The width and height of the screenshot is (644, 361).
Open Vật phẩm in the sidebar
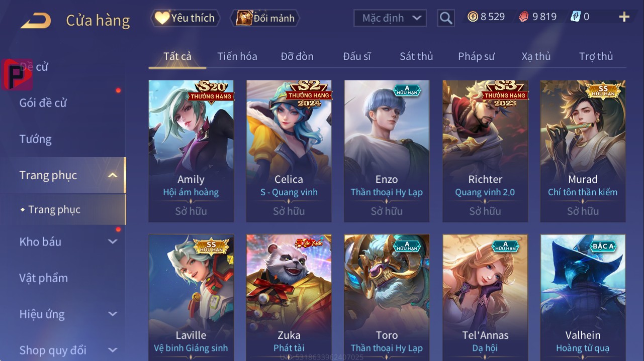click(x=44, y=278)
